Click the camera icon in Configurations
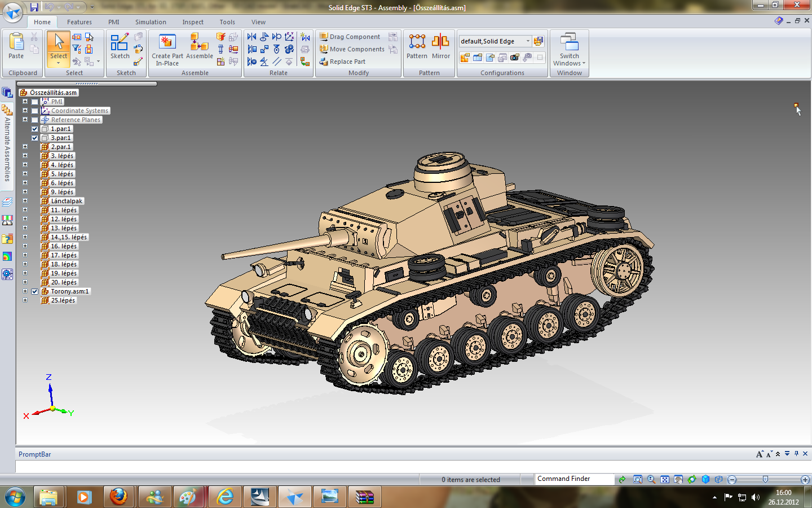The width and height of the screenshot is (812, 508). [515, 58]
